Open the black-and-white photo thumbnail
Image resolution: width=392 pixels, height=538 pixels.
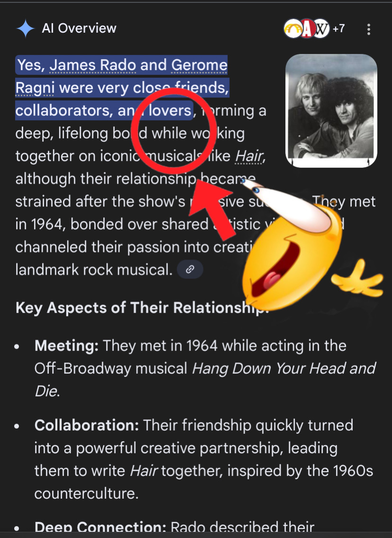[x=331, y=111]
